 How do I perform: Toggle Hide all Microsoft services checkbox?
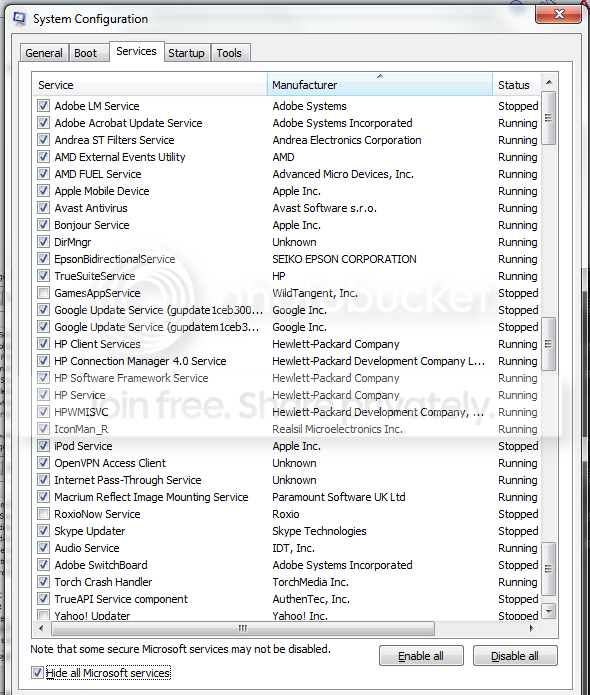point(37,673)
